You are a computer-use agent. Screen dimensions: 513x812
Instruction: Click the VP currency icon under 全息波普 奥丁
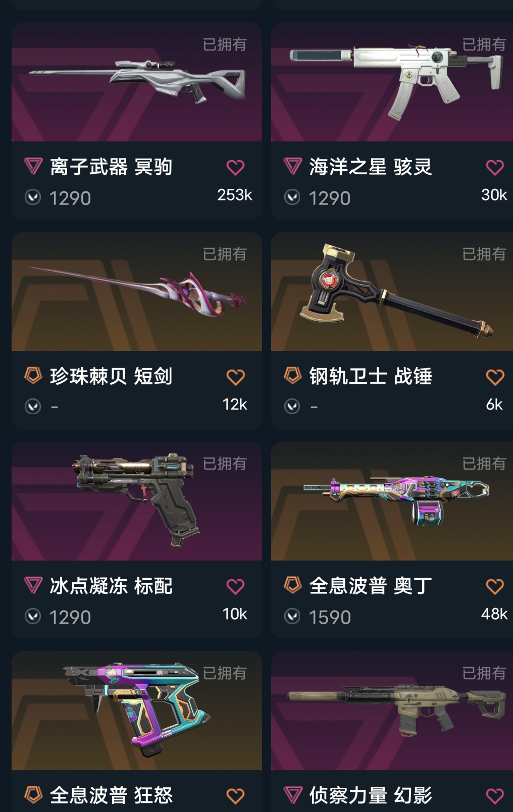[292, 616]
